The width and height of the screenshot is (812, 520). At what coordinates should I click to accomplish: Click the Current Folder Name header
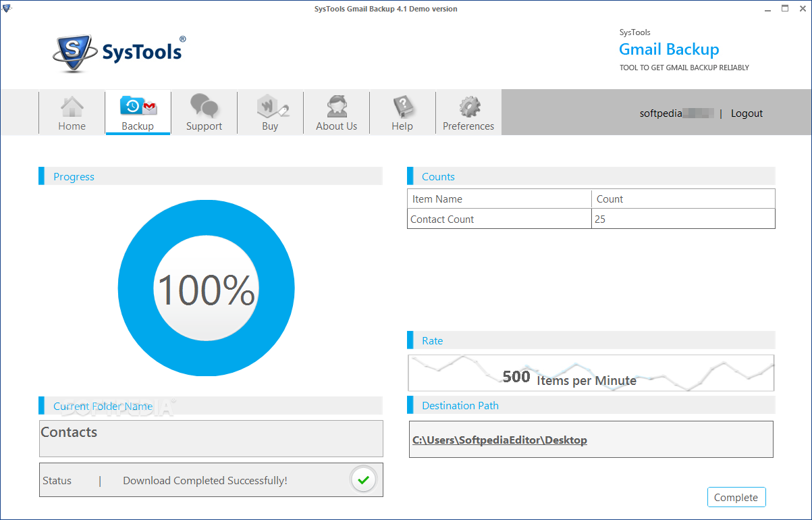pos(211,405)
